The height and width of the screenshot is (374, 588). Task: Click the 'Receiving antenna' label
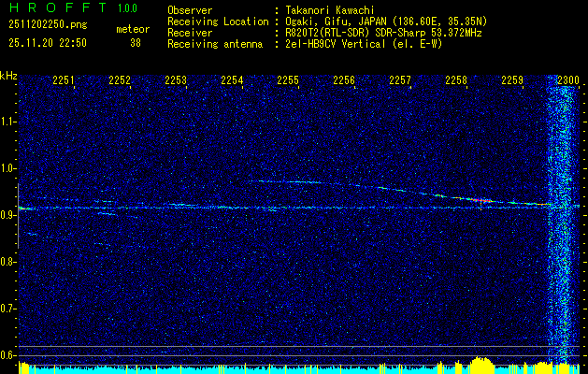(215, 44)
